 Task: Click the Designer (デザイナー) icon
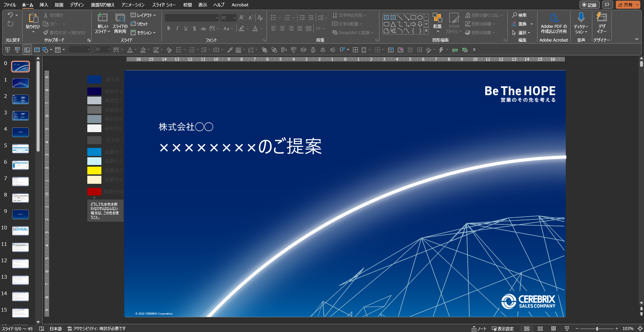(x=601, y=17)
